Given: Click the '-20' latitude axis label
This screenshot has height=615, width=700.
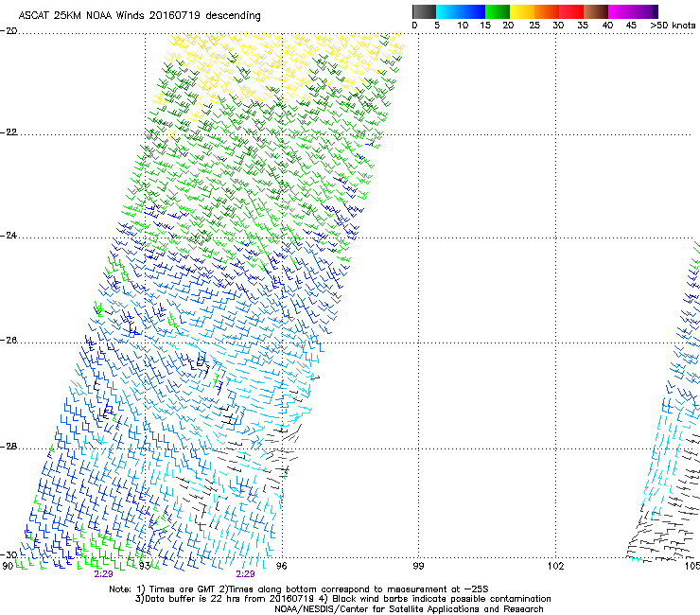Looking at the screenshot, I should [x=9, y=31].
